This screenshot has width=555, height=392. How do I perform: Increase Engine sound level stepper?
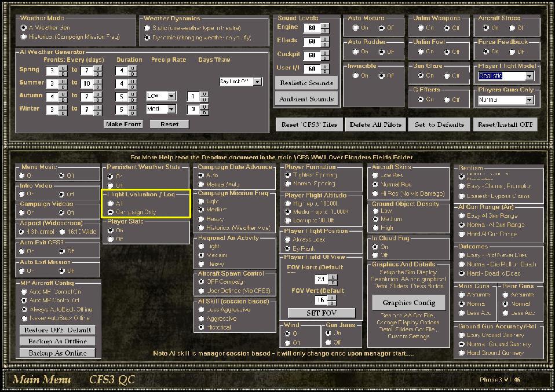[325, 26]
